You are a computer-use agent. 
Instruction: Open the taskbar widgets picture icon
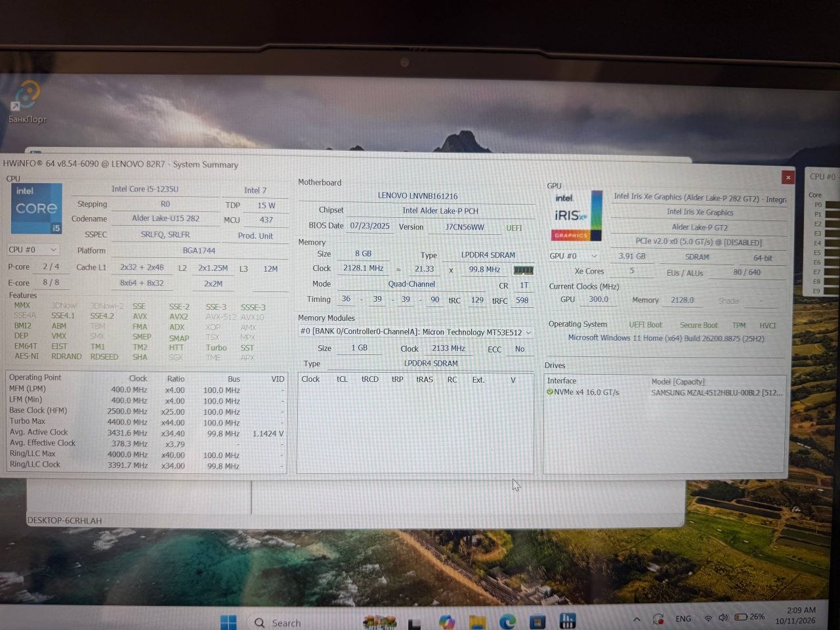(379, 621)
